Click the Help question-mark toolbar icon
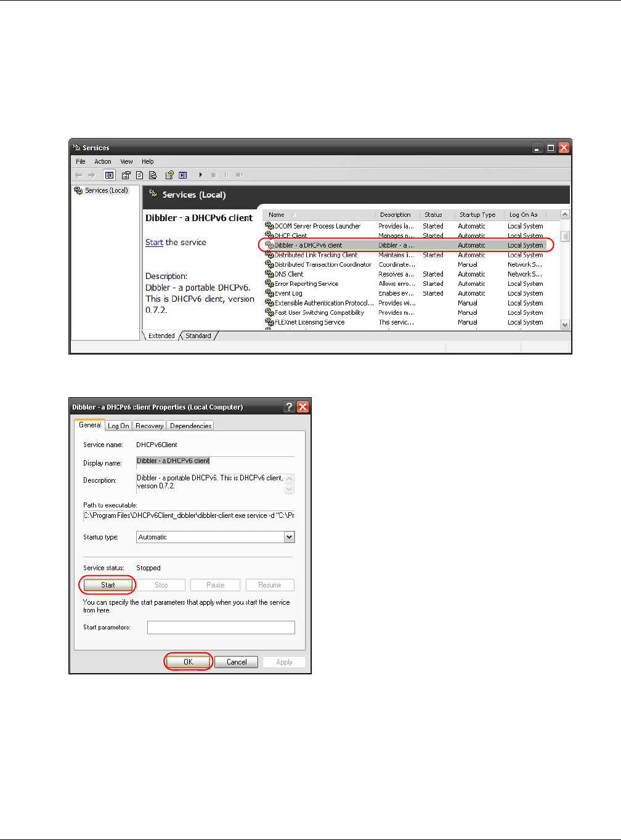Viewport: 621px width, 840px height. (x=169, y=175)
